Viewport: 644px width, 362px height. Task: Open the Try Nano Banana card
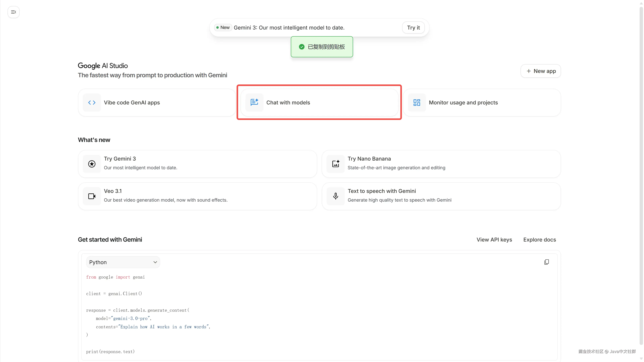point(441,164)
